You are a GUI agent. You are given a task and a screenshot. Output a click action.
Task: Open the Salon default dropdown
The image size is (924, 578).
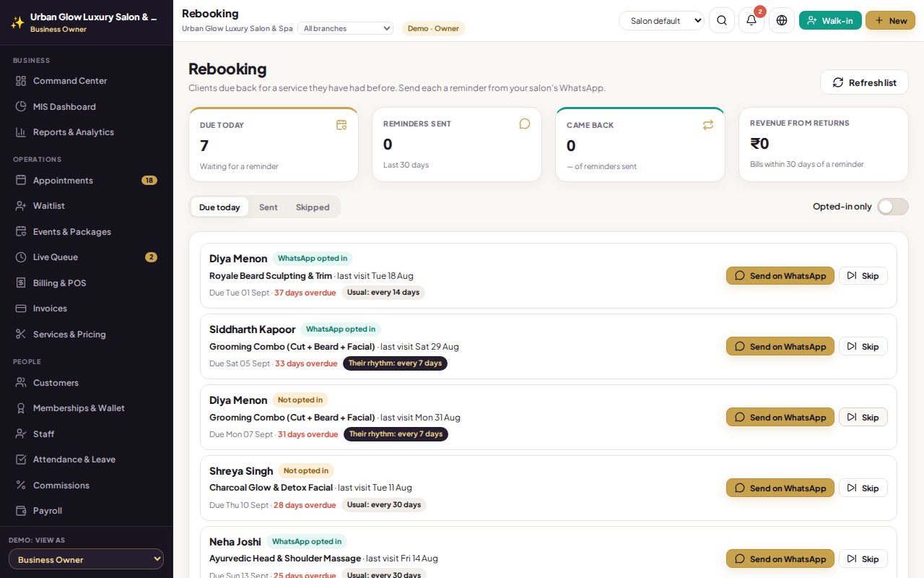click(x=661, y=21)
